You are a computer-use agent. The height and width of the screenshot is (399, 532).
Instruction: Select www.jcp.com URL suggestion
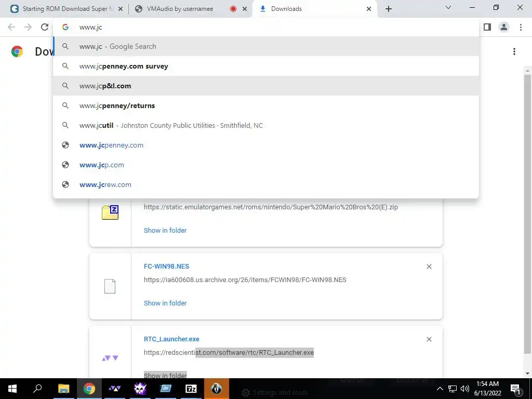click(x=266, y=165)
